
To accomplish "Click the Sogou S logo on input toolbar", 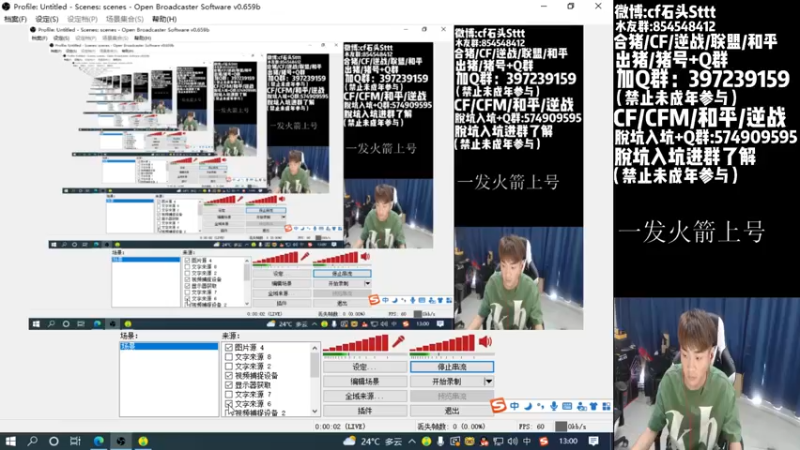I will [x=498, y=406].
